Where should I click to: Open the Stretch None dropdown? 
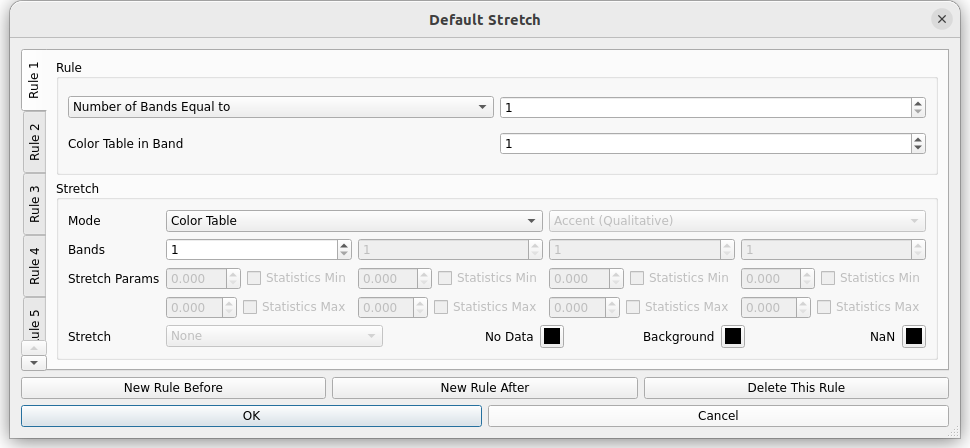coord(274,336)
